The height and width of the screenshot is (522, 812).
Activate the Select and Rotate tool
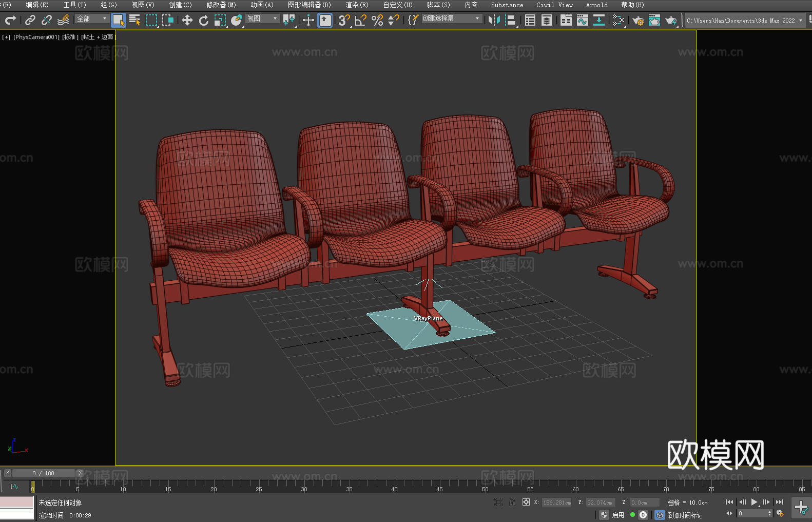coord(204,20)
